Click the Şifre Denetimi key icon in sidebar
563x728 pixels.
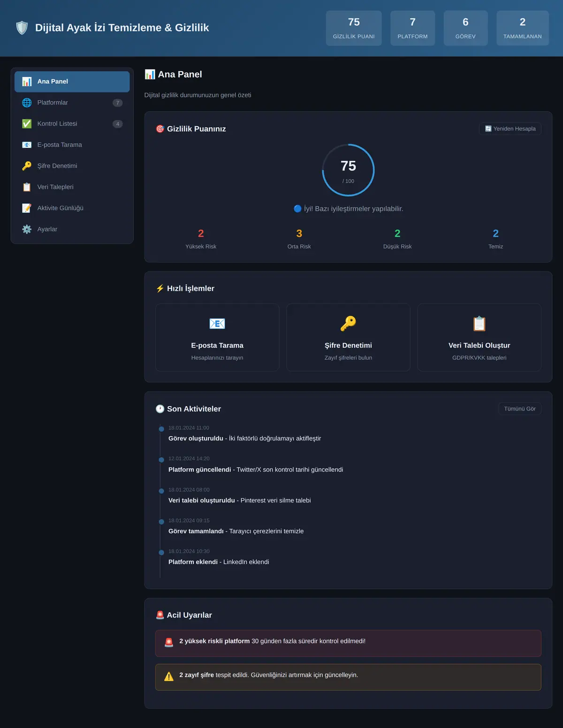(x=27, y=166)
